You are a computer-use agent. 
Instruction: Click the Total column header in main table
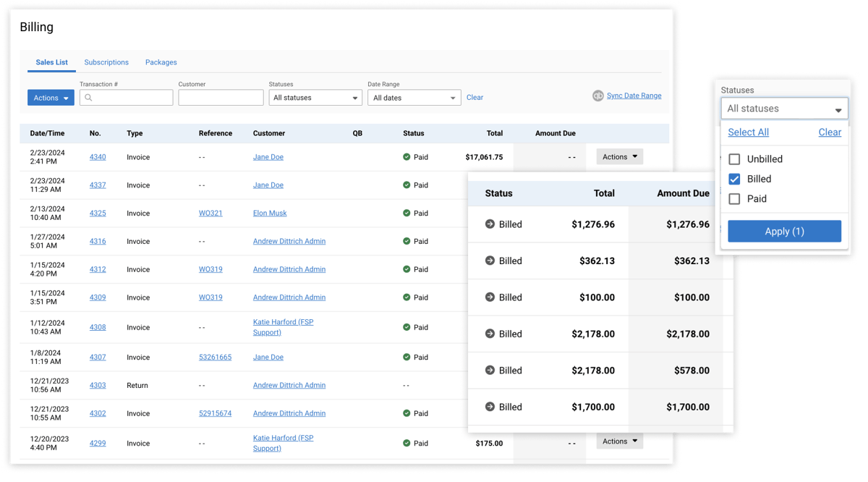click(x=495, y=133)
